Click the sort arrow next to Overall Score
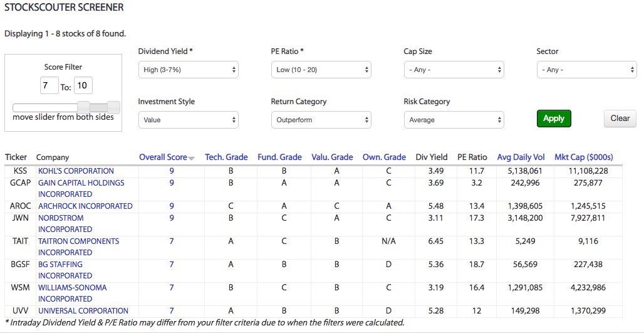Screen dimensions: 644x333 click(x=192, y=158)
